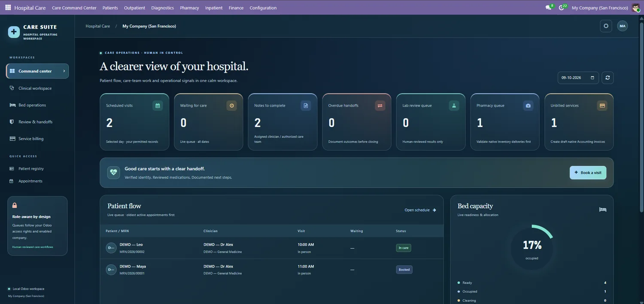
Task: Open the Scheduled visits card
Action: point(134,122)
